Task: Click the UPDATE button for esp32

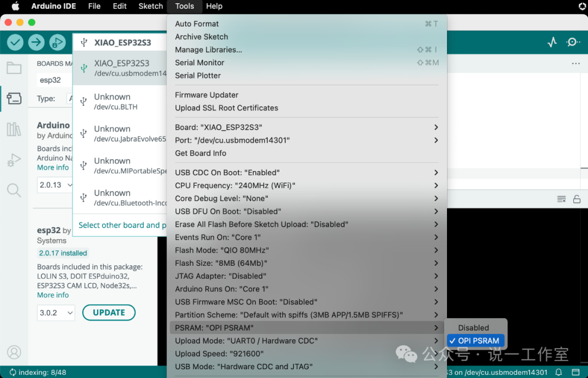Action: [x=109, y=313]
